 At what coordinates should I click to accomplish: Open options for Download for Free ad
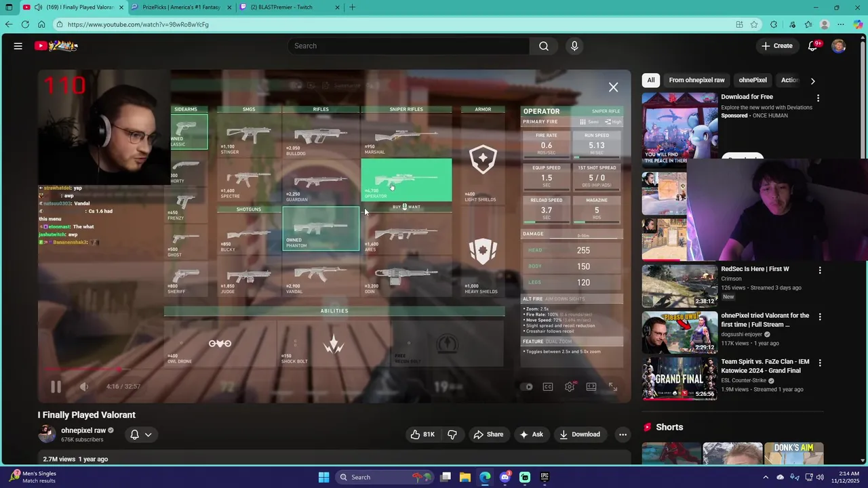pyautogui.click(x=818, y=98)
